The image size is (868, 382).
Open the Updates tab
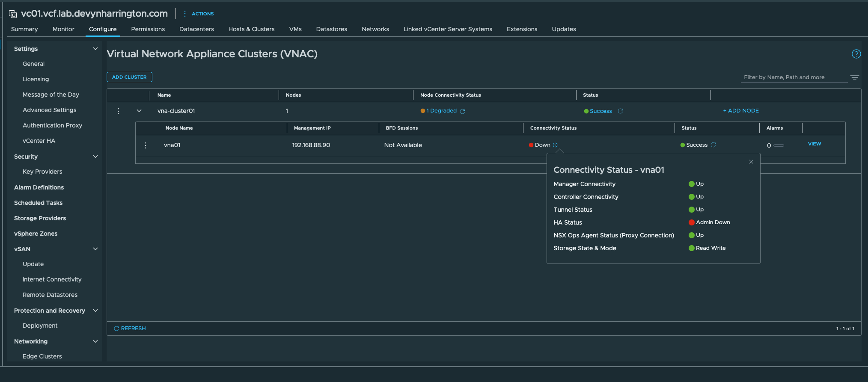564,29
